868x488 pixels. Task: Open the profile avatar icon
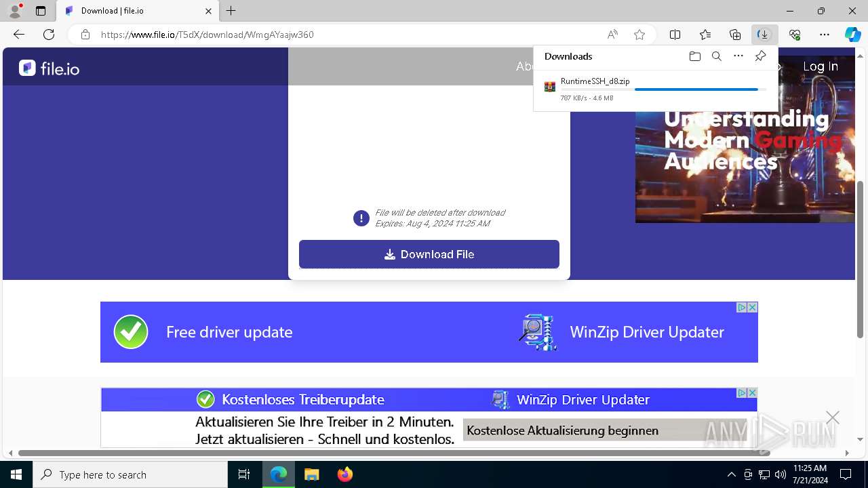(15, 11)
